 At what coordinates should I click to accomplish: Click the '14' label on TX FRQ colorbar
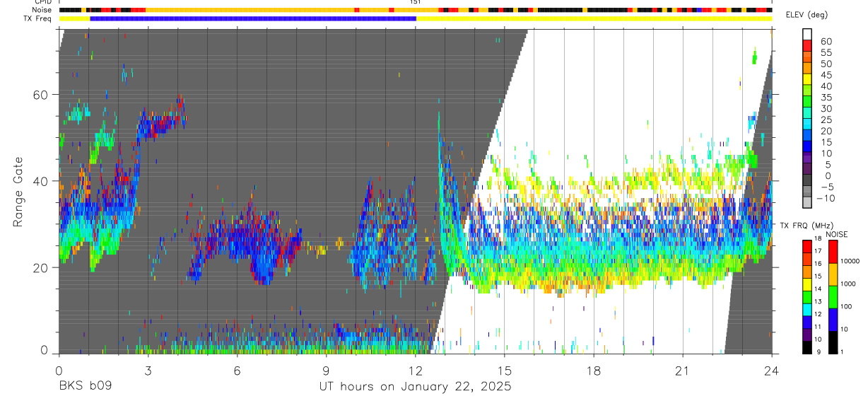point(818,289)
